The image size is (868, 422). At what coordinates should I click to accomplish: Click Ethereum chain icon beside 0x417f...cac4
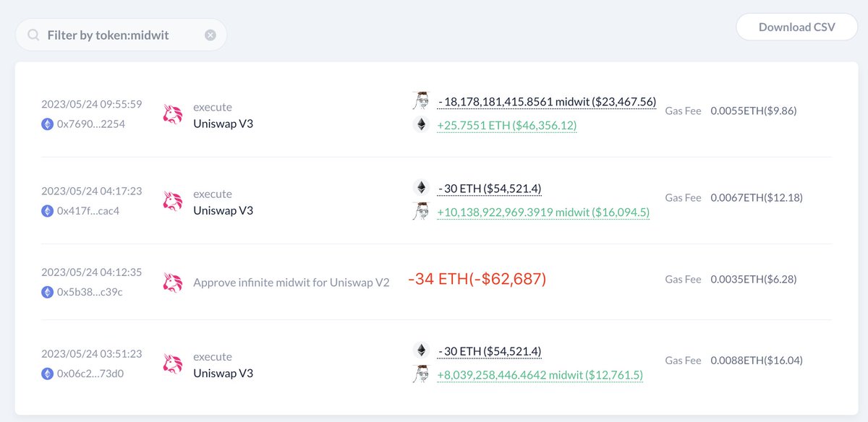[48, 211]
